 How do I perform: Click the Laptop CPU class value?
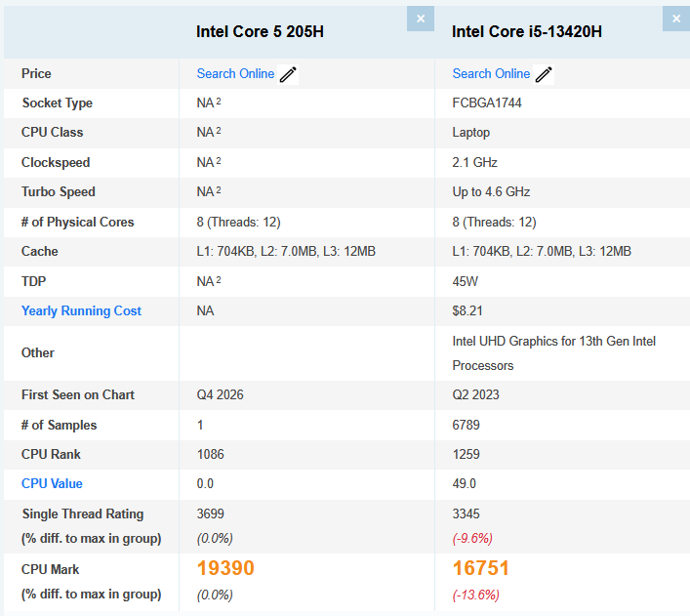[x=470, y=133]
